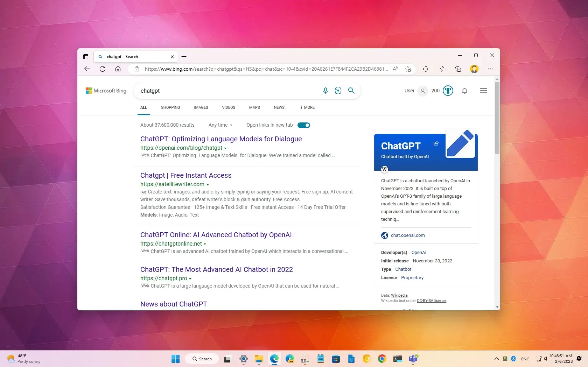588x367 pixels.
Task: Expand the MORE search categories menu
Action: [x=307, y=108]
